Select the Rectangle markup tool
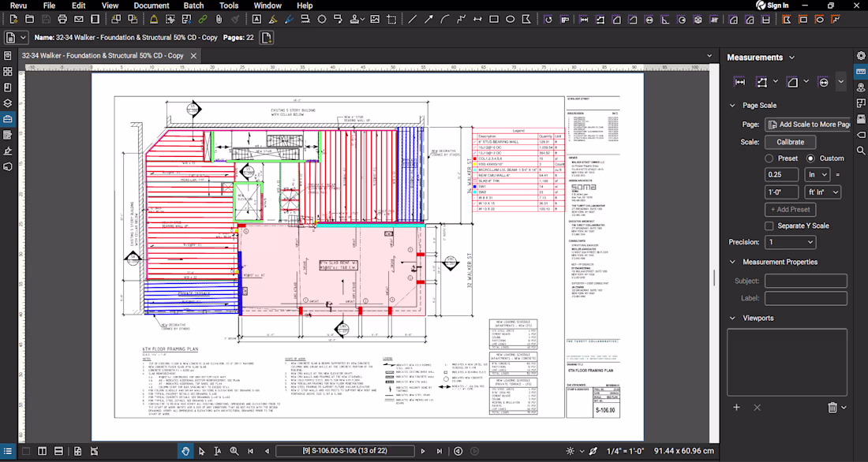Image resolution: width=868 pixels, height=462 pixels. pos(494,19)
